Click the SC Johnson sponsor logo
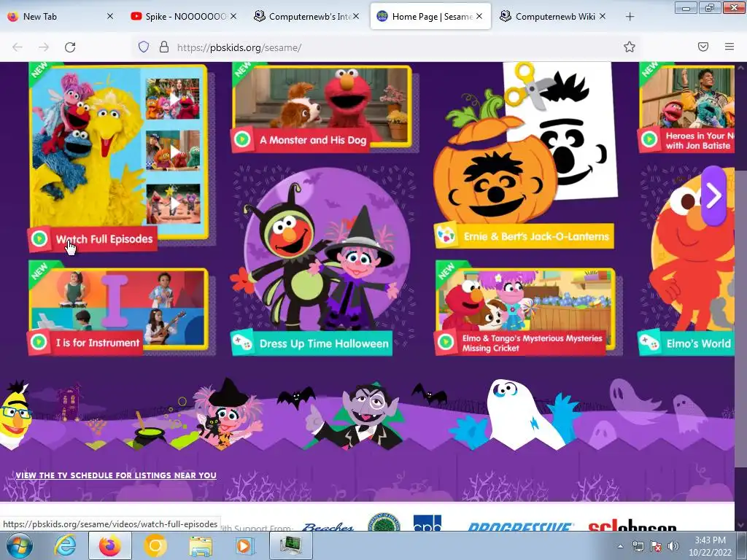This screenshot has height=560, width=747. click(632, 525)
